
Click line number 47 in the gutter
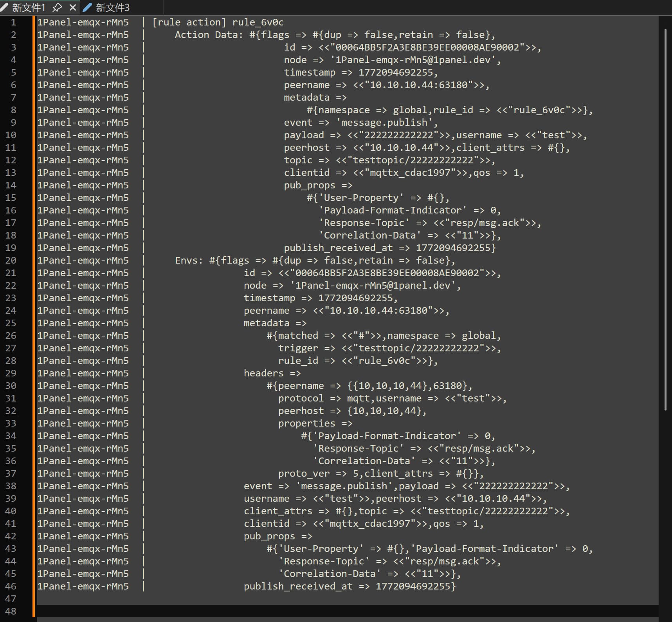pos(11,599)
